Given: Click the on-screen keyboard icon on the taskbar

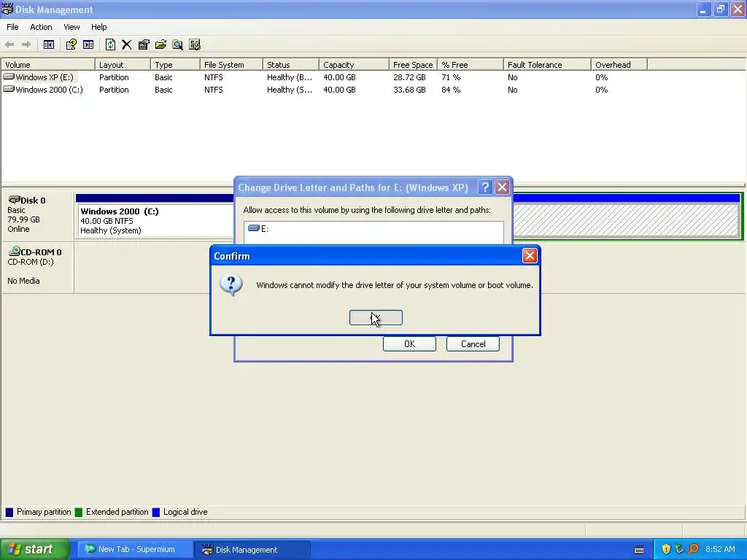Looking at the screenshot, I should pos(639,550).
